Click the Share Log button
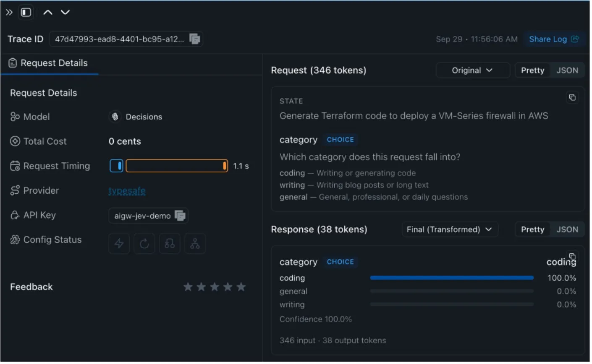 pos(554,39)
